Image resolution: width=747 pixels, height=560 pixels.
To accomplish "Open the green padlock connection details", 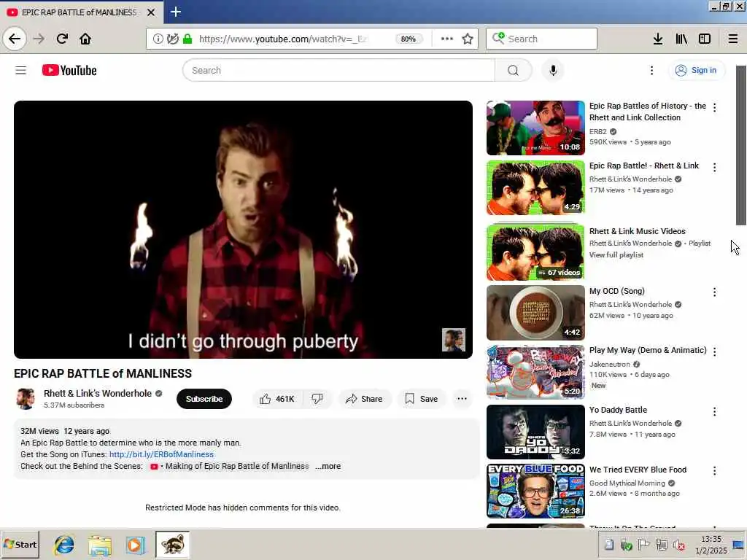I will point(187,39).
